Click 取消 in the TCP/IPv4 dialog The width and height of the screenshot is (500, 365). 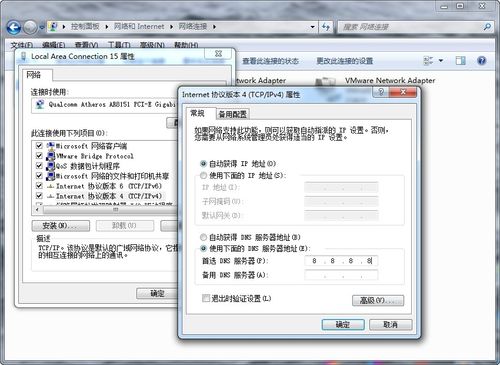[x=390, y=325]
